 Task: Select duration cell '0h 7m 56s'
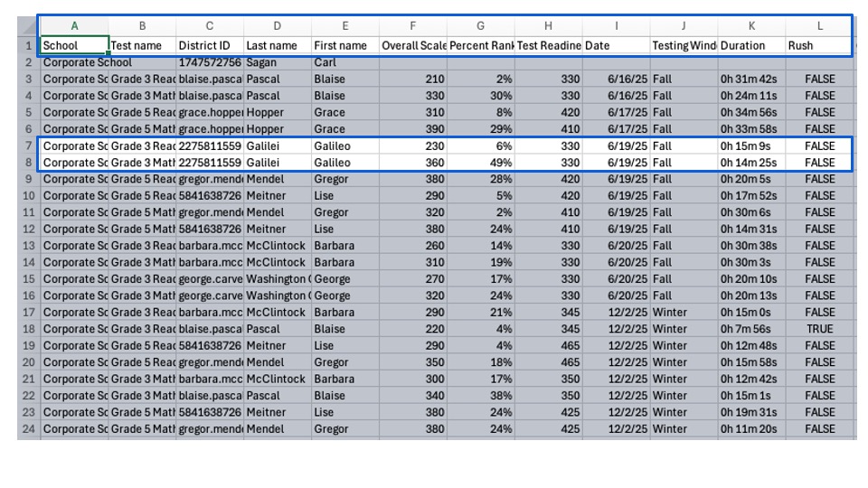tap(751, 329)
